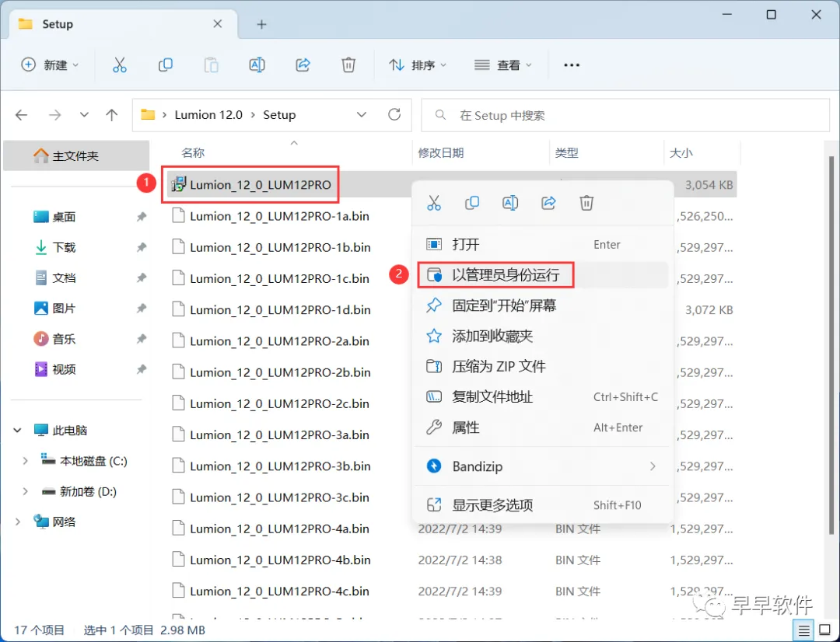
Task: Choose 打开 in the context menu
Action: (x=542, y=245)
